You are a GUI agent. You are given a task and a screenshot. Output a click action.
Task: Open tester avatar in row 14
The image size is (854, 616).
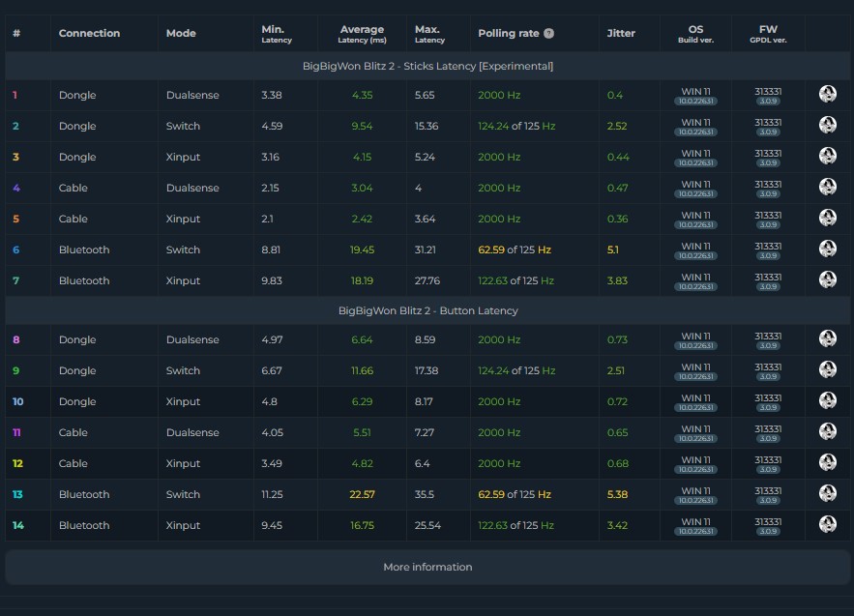coord(827,524)
